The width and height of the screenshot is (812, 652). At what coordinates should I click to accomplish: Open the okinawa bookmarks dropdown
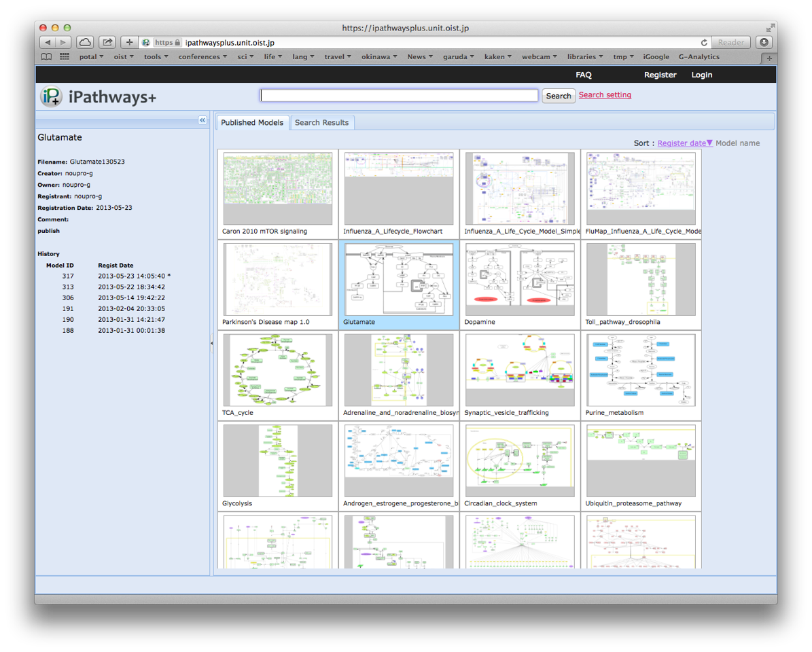(379, 57)
